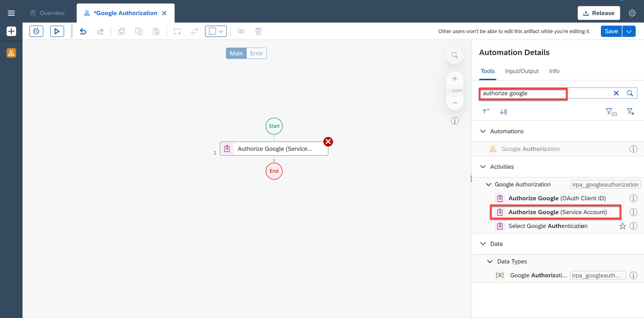644x318 pixels.
Task: Open the selection mode dropdown in toolbar
Action: point(216,31)
